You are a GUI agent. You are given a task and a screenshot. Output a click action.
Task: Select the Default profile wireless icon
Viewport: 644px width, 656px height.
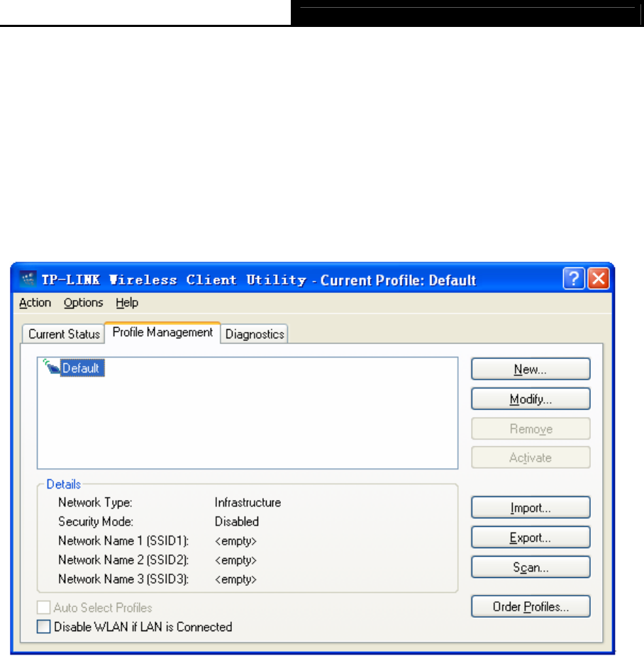point(52,367)
